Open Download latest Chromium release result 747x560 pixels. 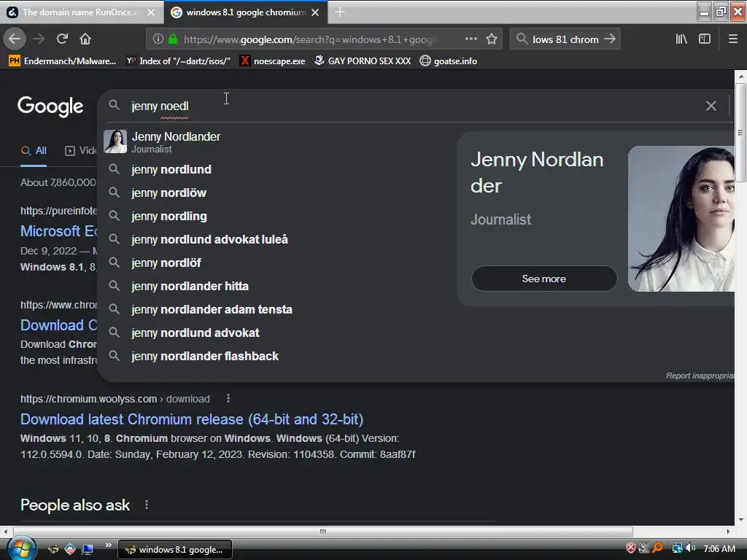click(x=192, y=419)
